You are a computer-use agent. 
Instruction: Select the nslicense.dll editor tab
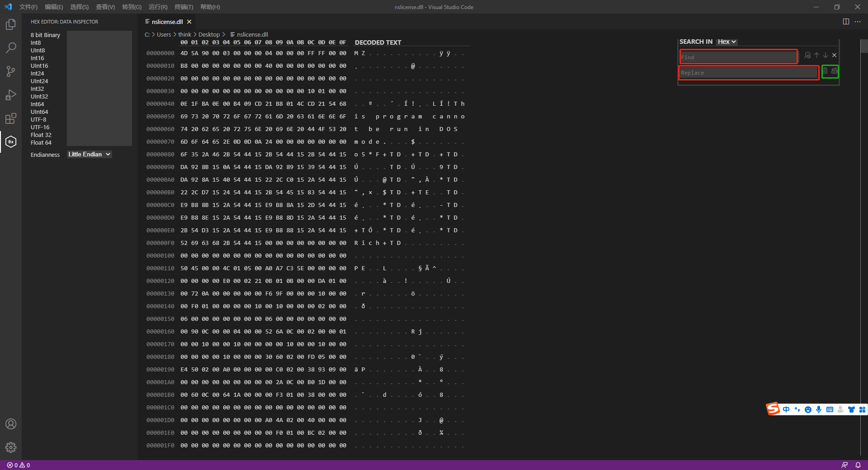167,22
